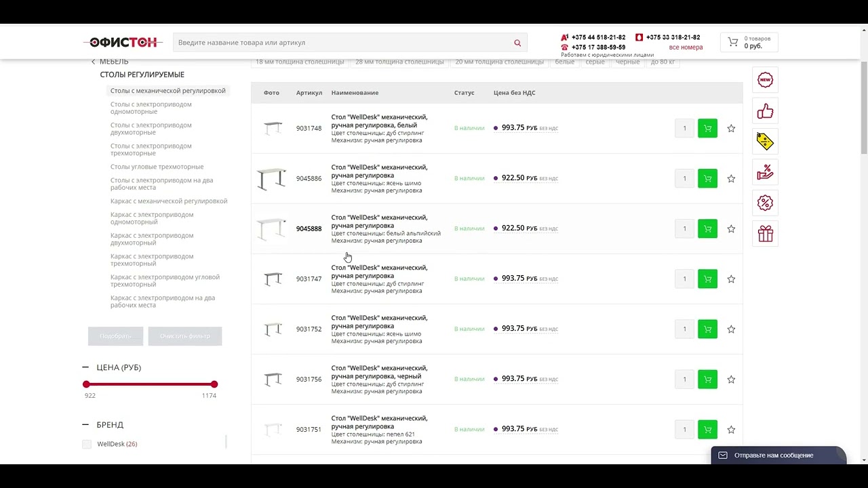
Task: Select the 18 мм толщина столешницы tag
Action: coord(300,62)
